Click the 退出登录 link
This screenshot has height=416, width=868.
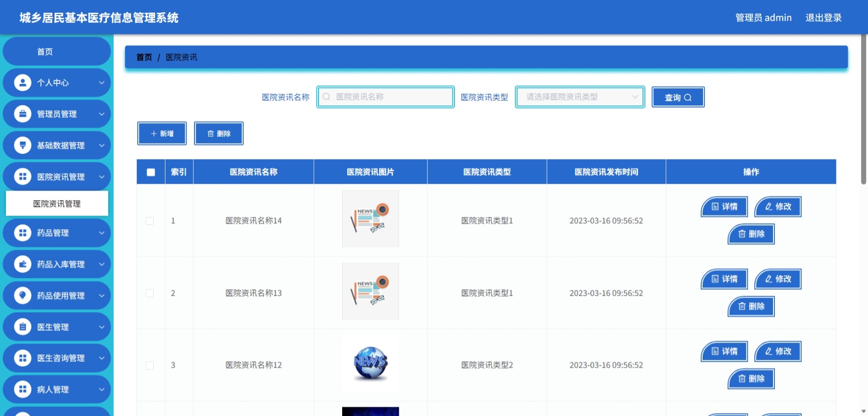pyautogui.click(x=823, y=18)
